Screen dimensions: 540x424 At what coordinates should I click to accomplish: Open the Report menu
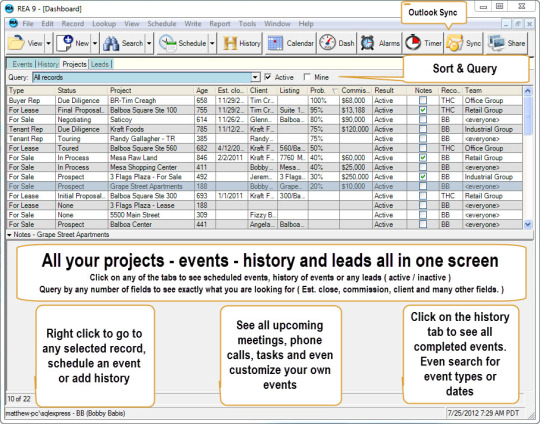[220, 24]
